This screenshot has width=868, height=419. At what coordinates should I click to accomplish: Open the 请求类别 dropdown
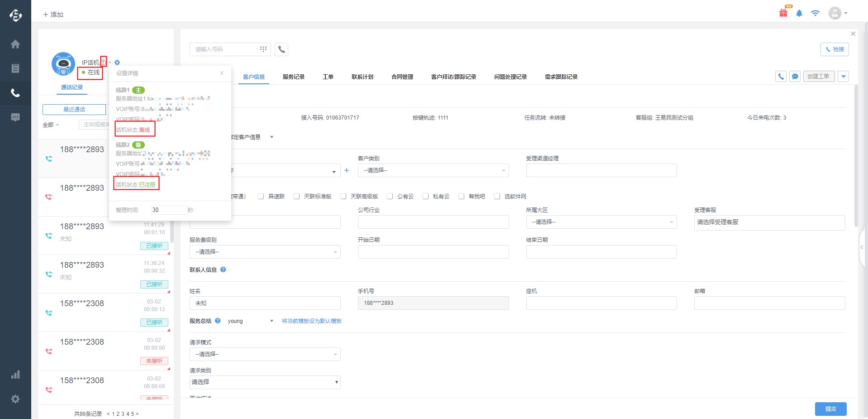click(x=265, y=382)
